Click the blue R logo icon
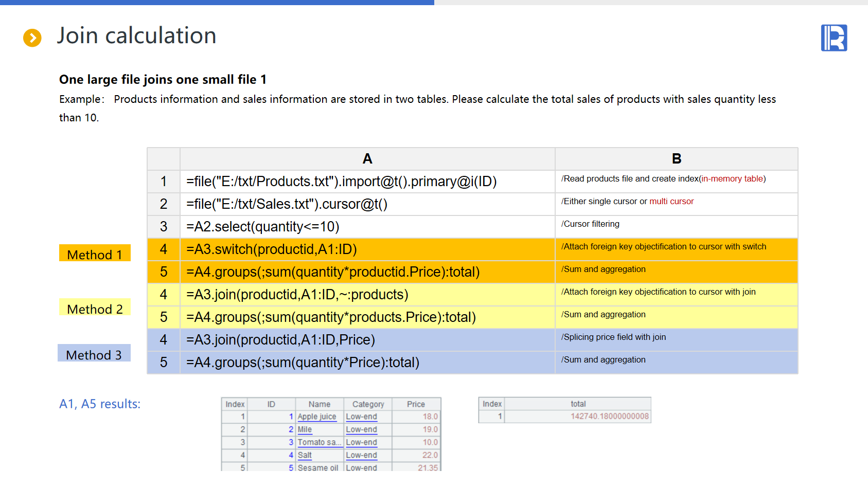Viewport: 868px width, 488px height. [x=834, y=38]
